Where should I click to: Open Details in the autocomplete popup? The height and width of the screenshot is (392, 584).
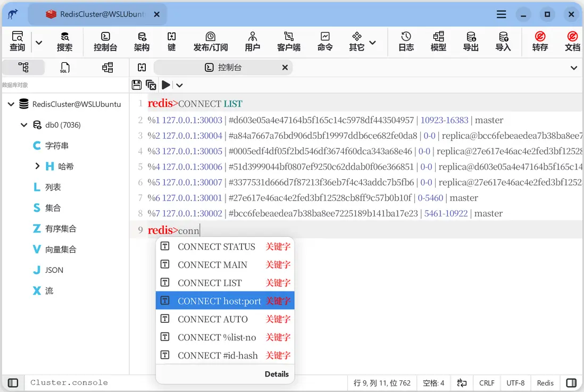point(277,374)
